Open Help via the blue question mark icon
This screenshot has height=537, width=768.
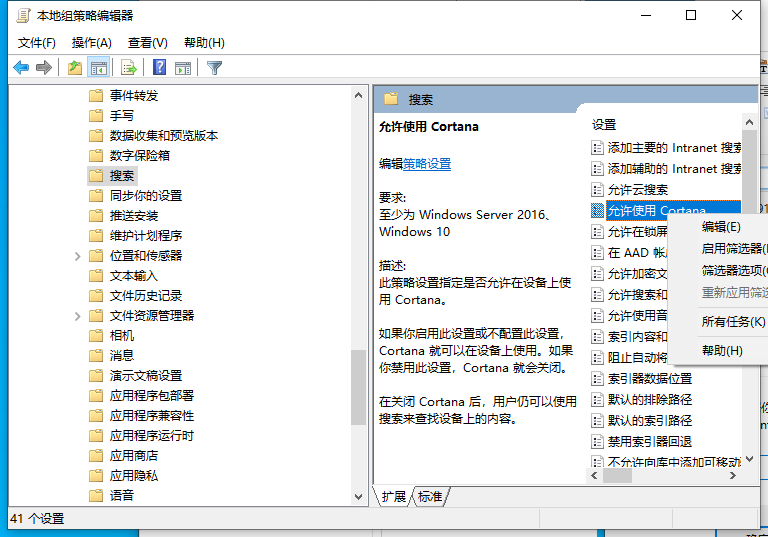[159, 68]
